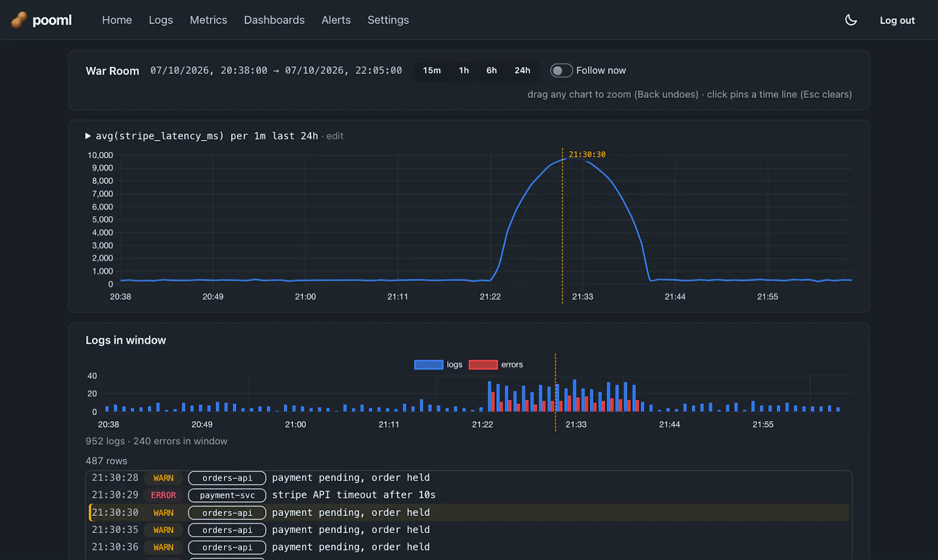Select the highlighted 21:30:30 log row
The width and height of the screenshot is (938, 560).
pos(469,513)
